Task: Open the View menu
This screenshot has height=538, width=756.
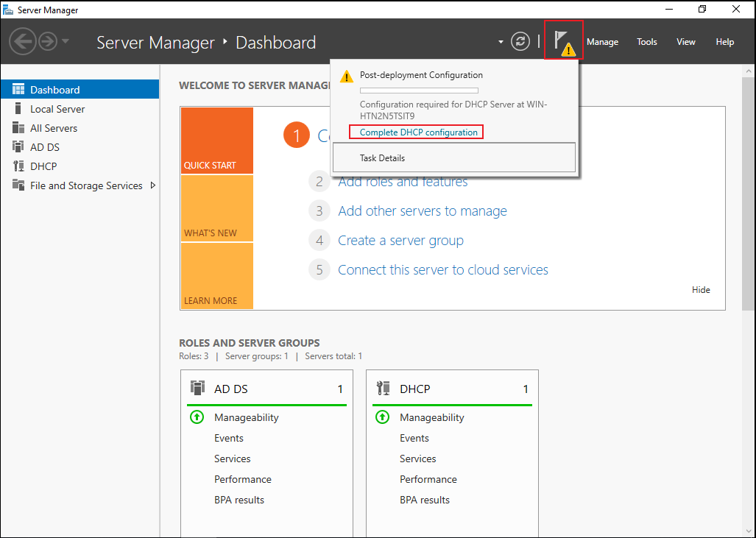Action: pos(685,42)
